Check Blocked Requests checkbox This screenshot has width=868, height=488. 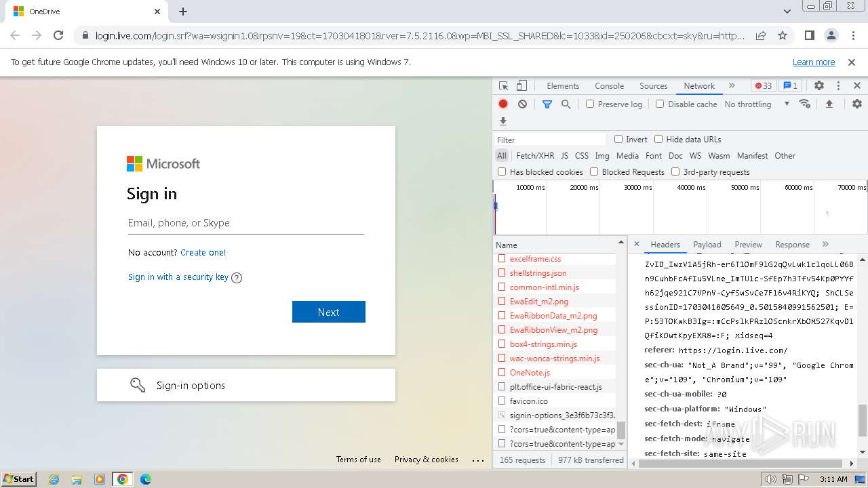pos(594,171)
